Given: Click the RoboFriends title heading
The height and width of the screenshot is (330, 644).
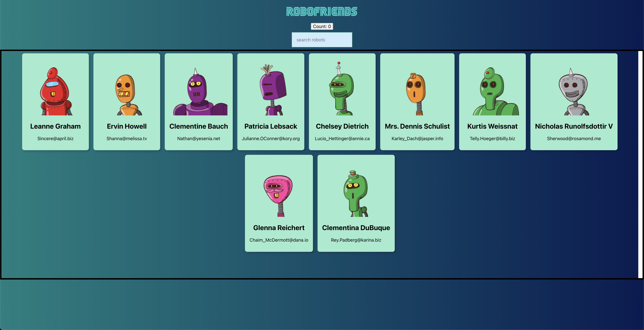Looking at the screenshot, I should [x=322, y=11].
